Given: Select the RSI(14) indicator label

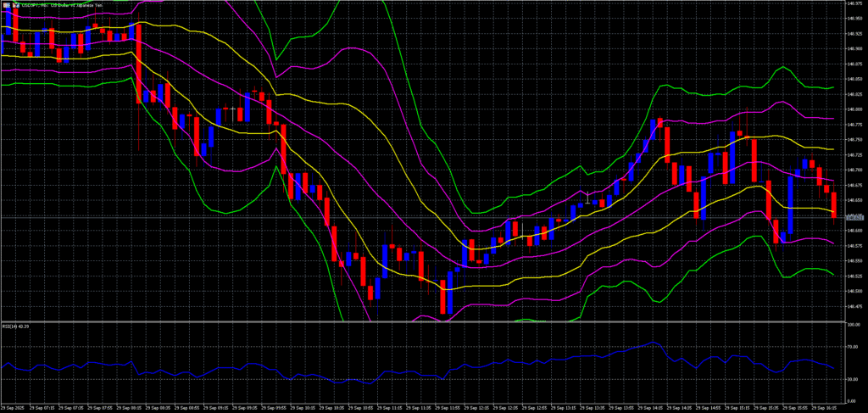Looking at the screenshot, I should 17,326.
